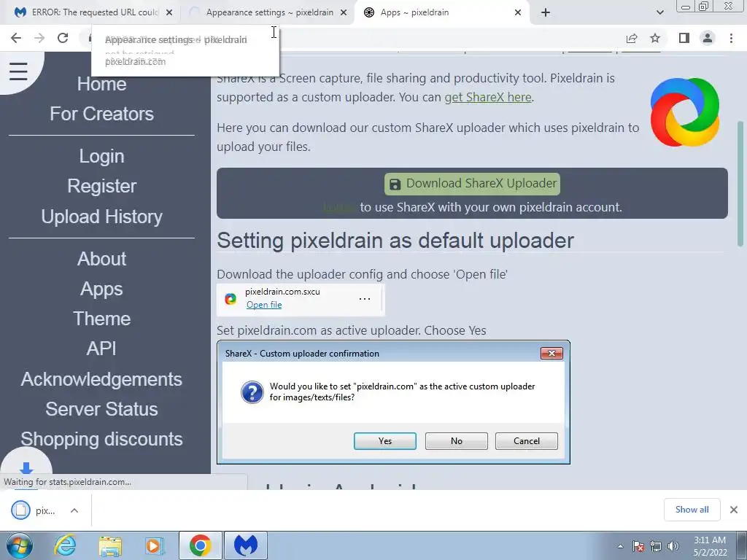The width and height of the screenshot is (747, 560).
Task: Click the taskbar clock showing 3:11 AM
Action: (x=710, y=546)
